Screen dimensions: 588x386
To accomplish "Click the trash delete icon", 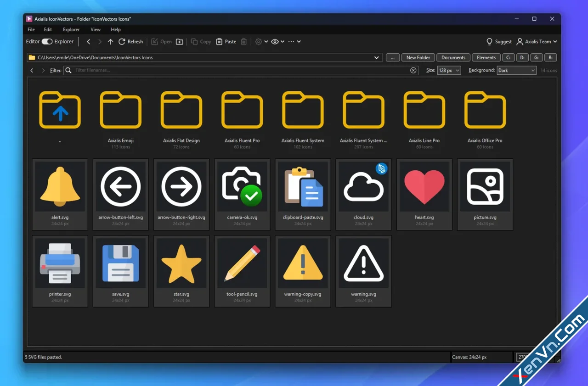I will [x=244, y=41].
